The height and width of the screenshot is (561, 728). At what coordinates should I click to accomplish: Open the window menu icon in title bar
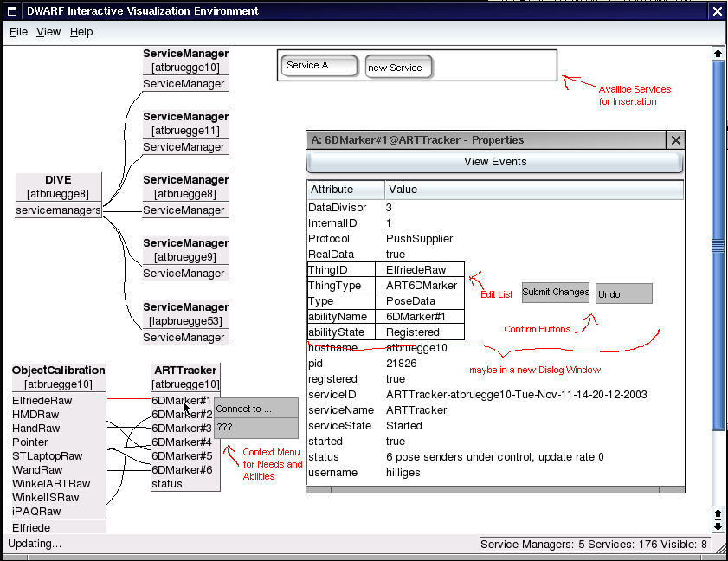coord(12,11)
